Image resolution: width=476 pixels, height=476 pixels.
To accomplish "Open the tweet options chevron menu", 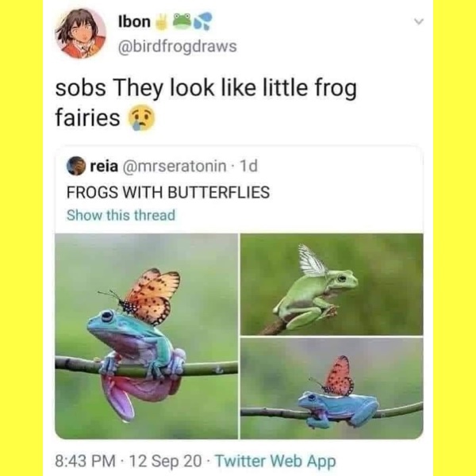I will pos(420,25).
